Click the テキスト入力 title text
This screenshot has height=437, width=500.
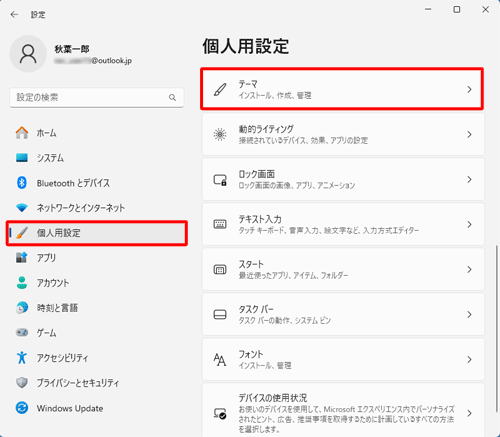pos(260,219)
